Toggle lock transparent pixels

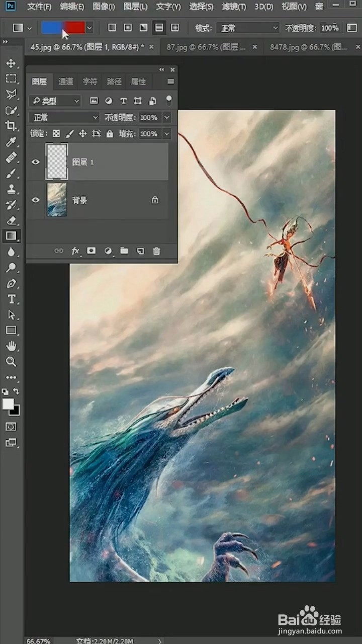pyautogui.click(x=56, y=134)
